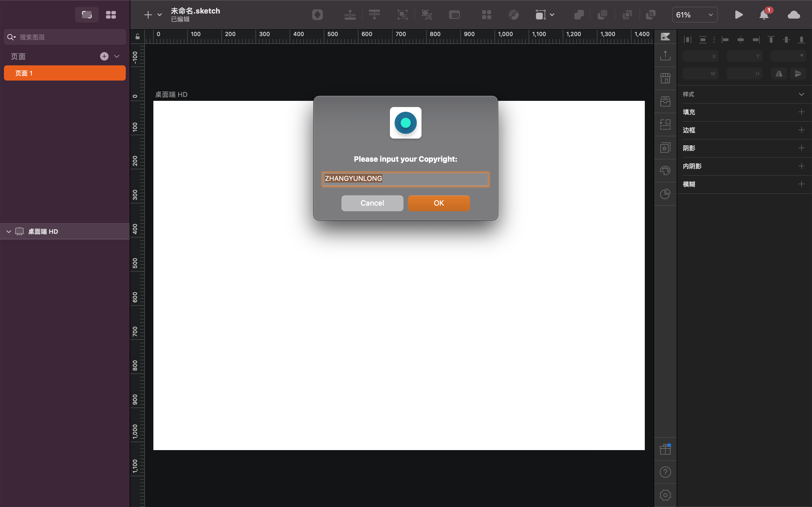Click the notification bell icon

pyautogui.click(x=764, y=15)
